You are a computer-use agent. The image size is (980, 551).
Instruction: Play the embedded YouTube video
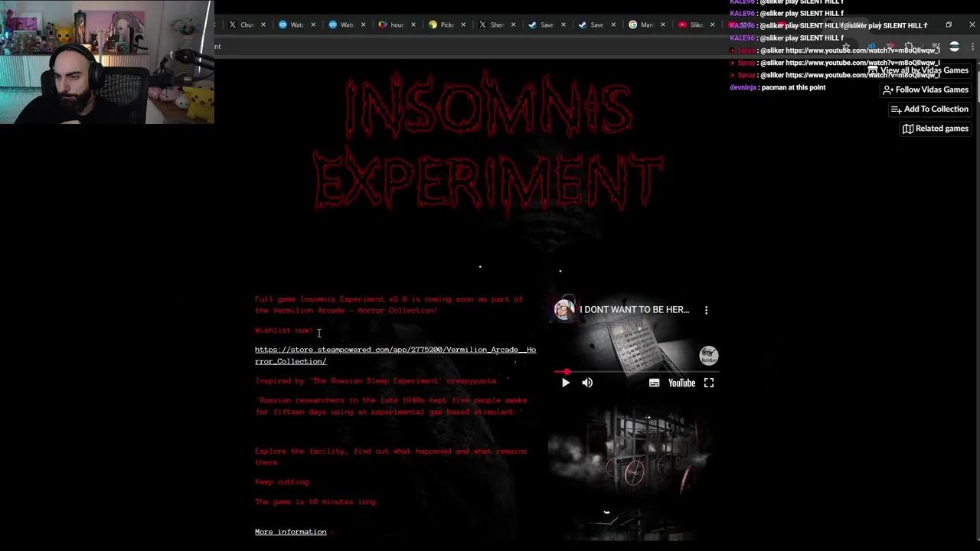click(566, 383)
